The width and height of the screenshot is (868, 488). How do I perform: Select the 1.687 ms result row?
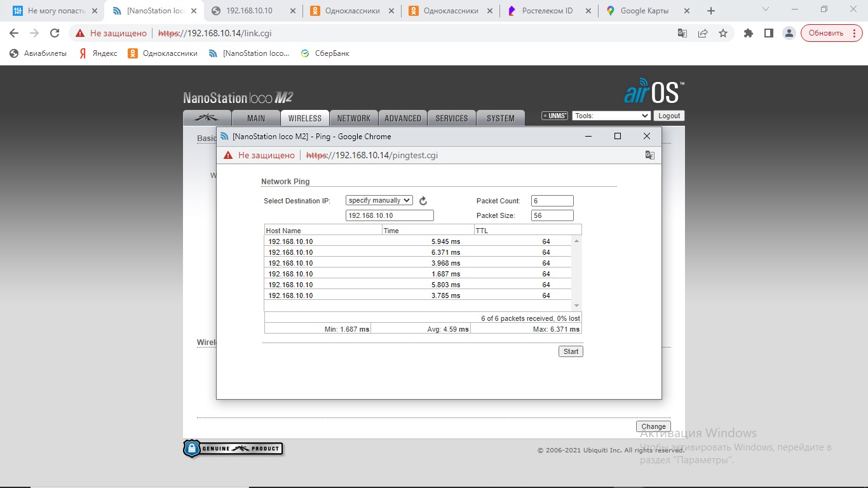[x=418, y=274]
